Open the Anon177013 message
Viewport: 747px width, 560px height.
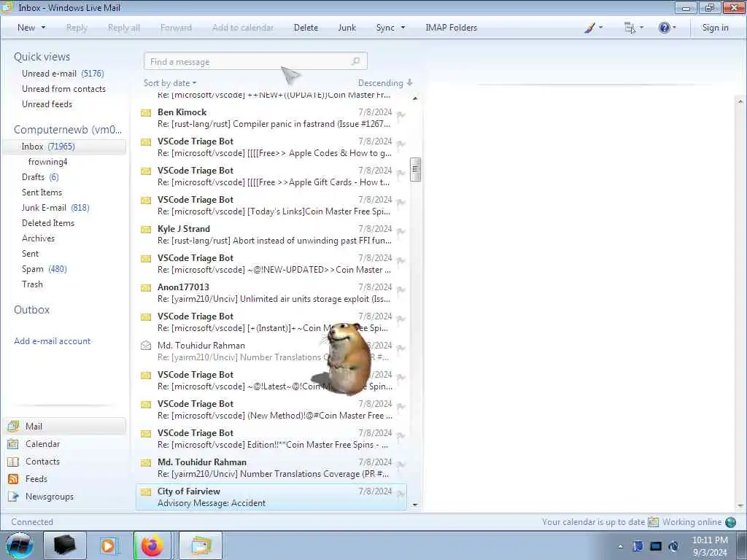coord(271,293)
